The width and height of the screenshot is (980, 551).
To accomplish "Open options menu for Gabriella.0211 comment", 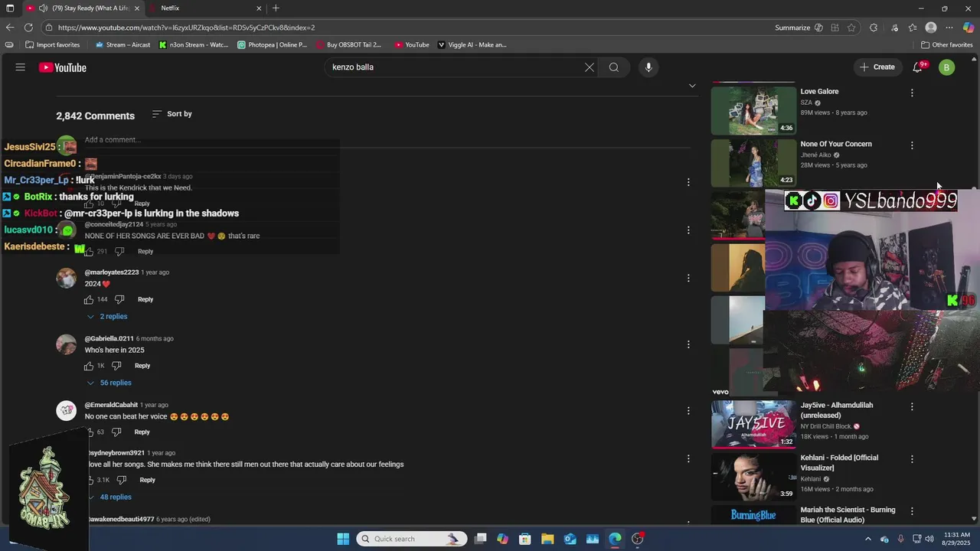I will [x=688, y=344].
